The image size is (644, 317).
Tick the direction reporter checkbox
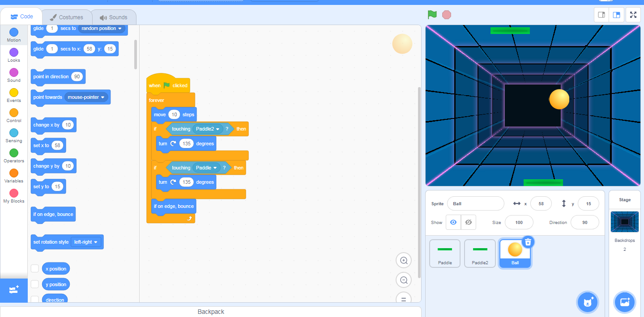point(34,300)
